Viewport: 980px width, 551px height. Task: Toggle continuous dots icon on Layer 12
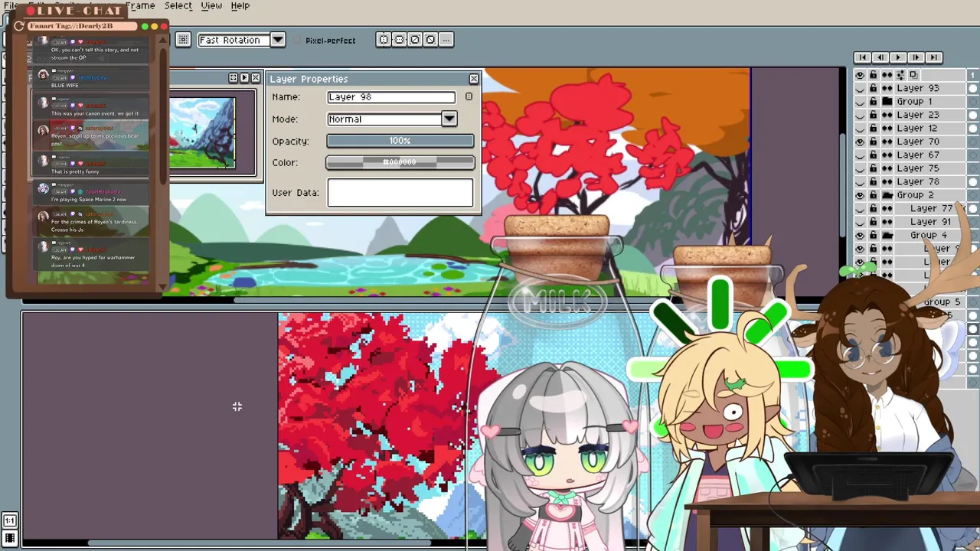[x=887, y=129]
